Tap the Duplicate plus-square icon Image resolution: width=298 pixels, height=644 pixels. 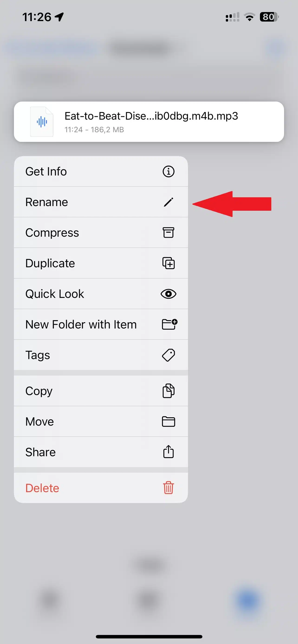(168, 263)
